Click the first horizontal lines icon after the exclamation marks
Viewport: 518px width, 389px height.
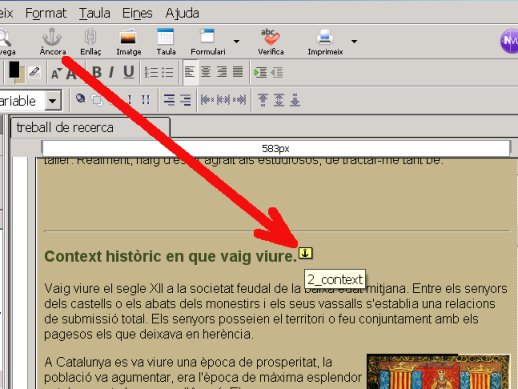169,100
